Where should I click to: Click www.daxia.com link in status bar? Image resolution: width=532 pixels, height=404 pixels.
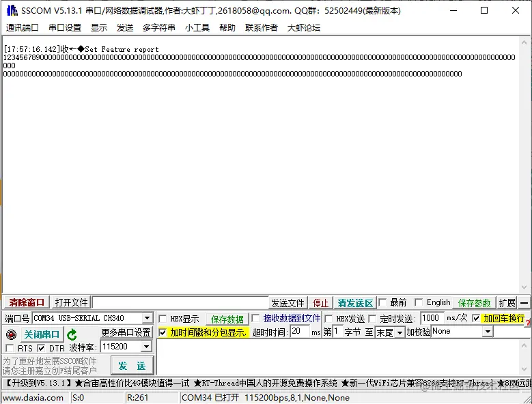33,398
